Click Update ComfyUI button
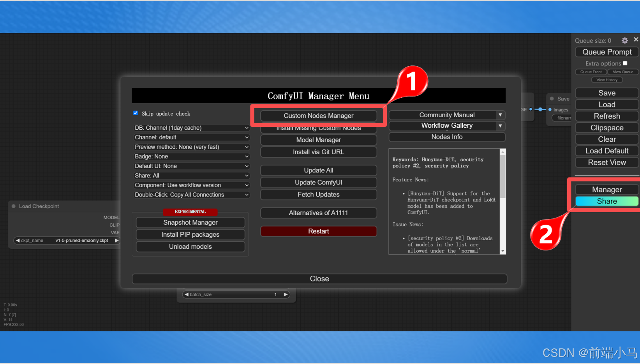The image size is (640, 364). (x=318, y=182)
